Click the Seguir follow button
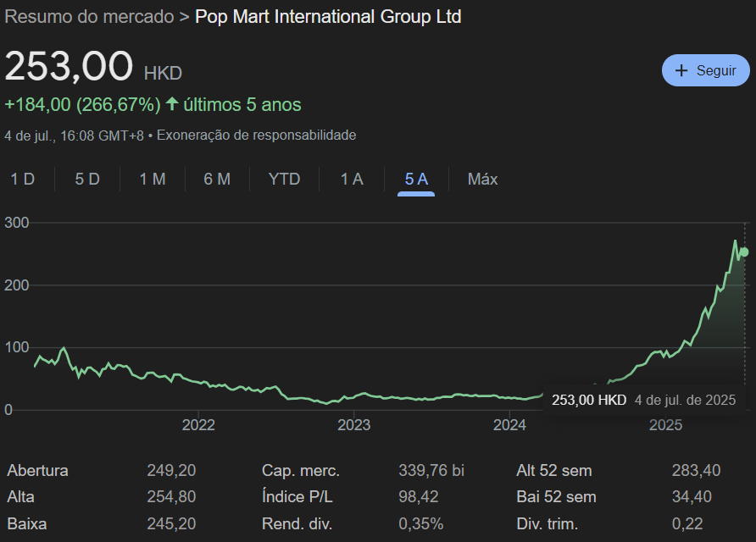 (705, 70)
